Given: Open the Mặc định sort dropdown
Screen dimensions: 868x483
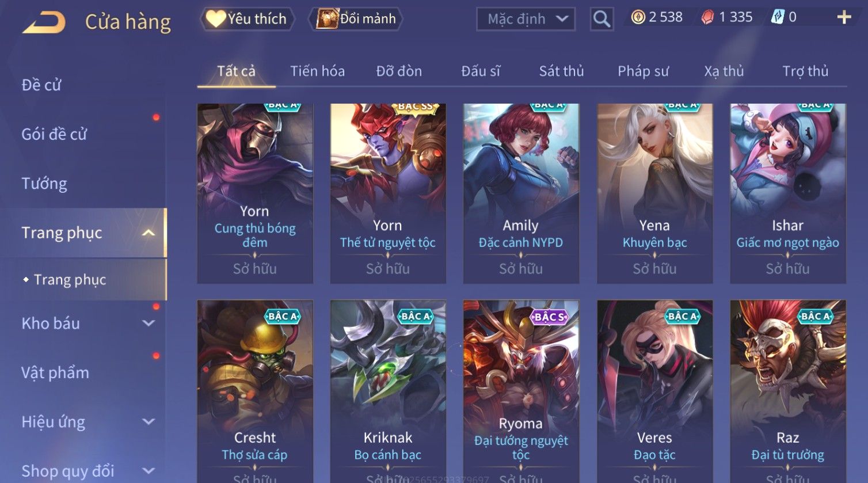Looking at the screenshot, I should tap(526, 19).
